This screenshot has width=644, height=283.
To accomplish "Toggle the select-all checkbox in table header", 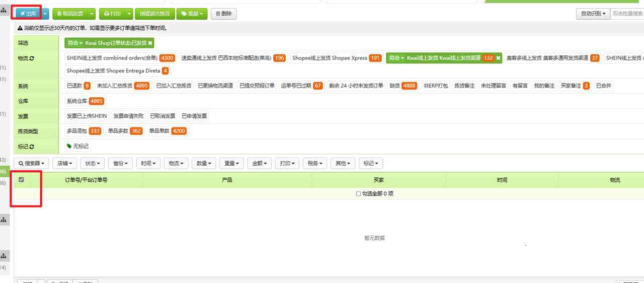I will [x=21, y=179].
